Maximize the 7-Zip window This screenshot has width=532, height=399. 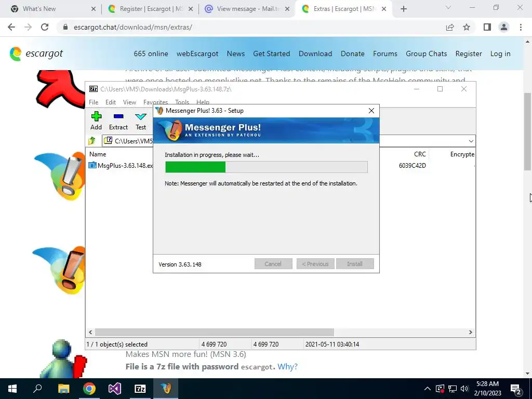tap(440, 89)
